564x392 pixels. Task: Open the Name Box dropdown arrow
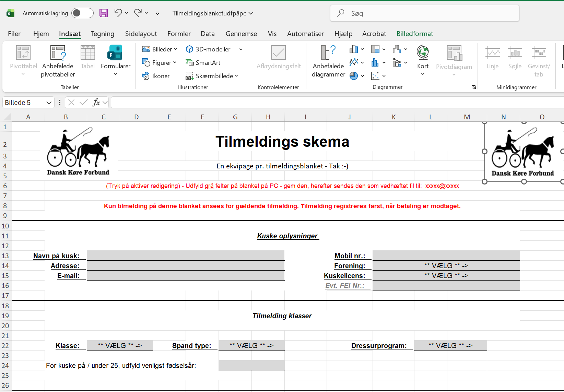49,103
